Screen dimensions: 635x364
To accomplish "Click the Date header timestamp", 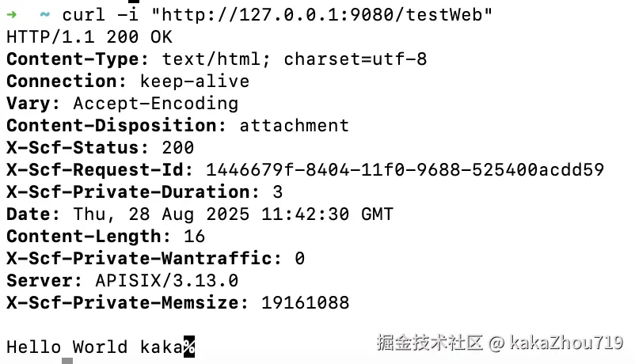I will (233, 214).
